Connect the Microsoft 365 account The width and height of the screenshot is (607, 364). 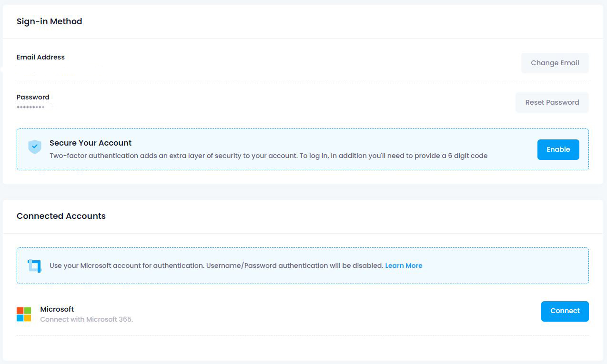coord(565,311)
